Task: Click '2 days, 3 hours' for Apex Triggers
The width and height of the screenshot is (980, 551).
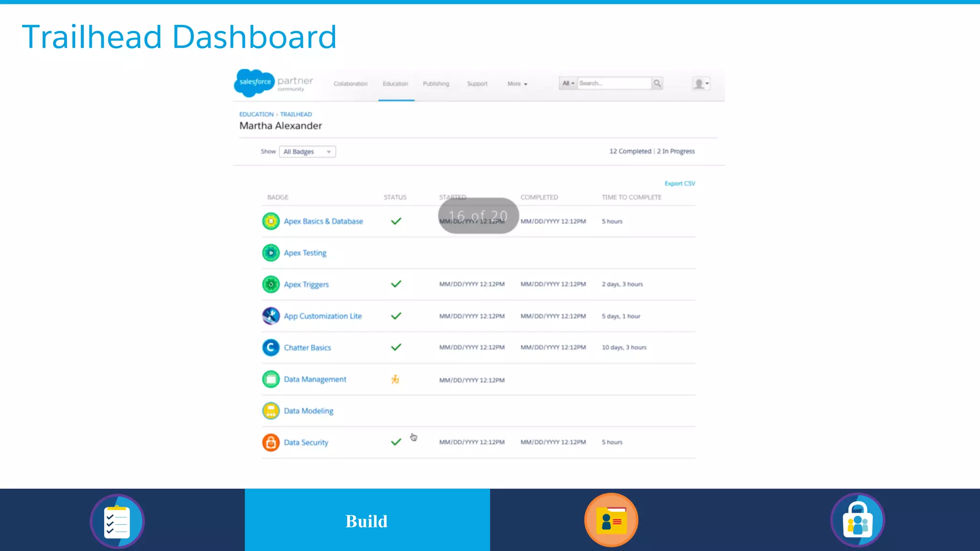Action: point(622,284)
